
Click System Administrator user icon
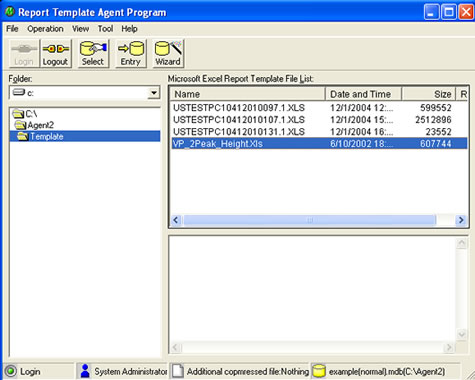(85, 371)
